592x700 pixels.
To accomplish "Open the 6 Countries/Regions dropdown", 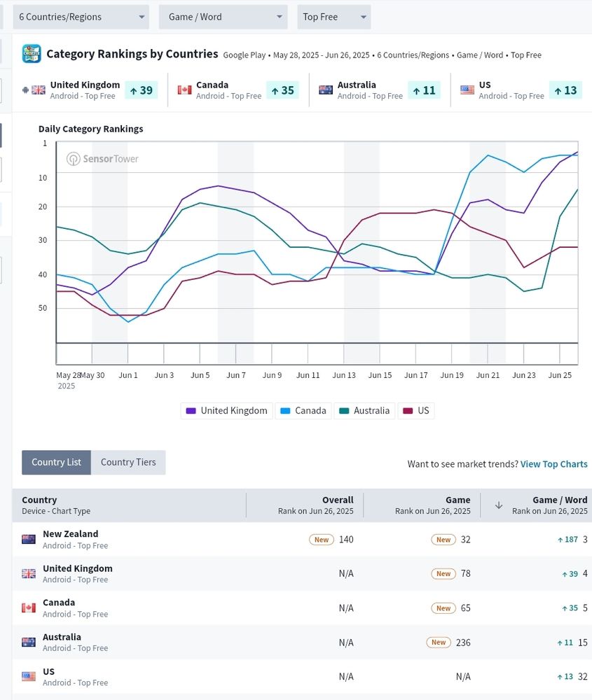I will click(81, 17).
